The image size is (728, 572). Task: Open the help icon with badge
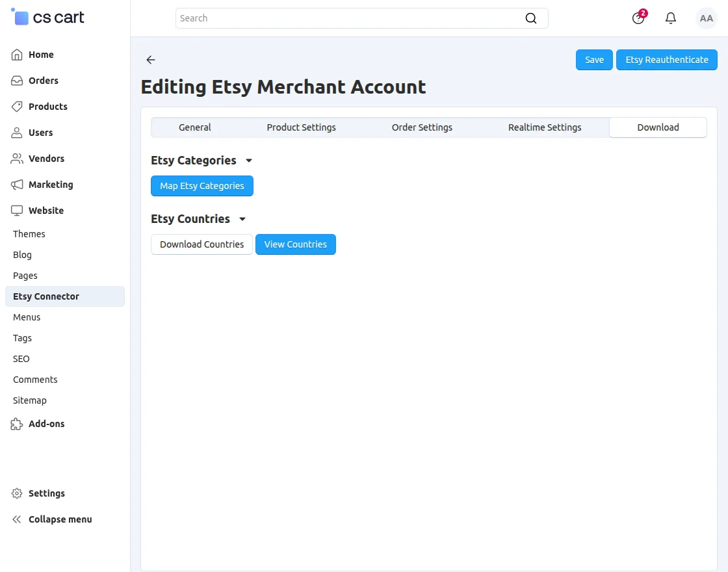pos(638,18)
